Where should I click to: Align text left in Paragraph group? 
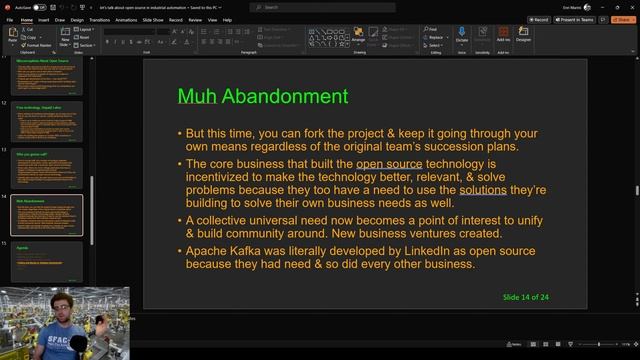pyautogui.click(x=204, y=42)
